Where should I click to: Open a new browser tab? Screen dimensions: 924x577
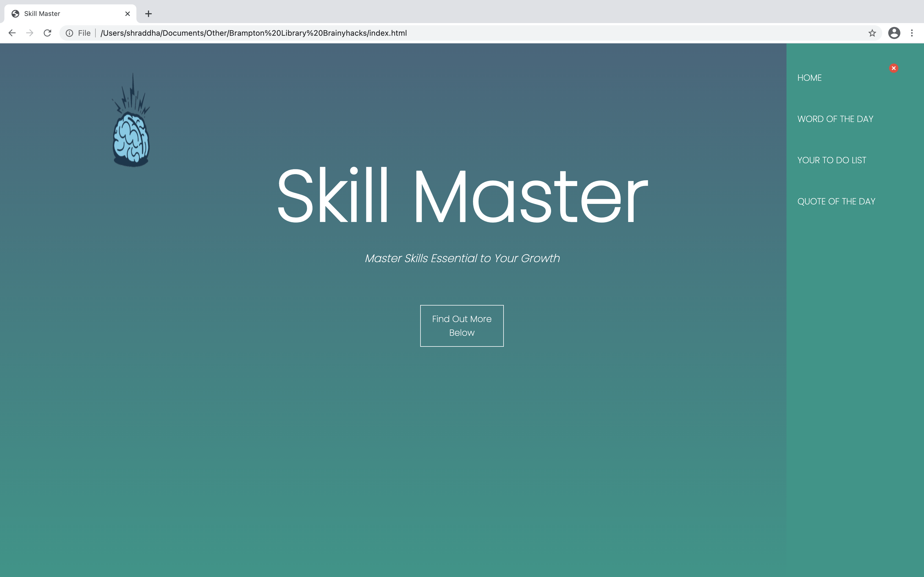(x=148, y=14)
